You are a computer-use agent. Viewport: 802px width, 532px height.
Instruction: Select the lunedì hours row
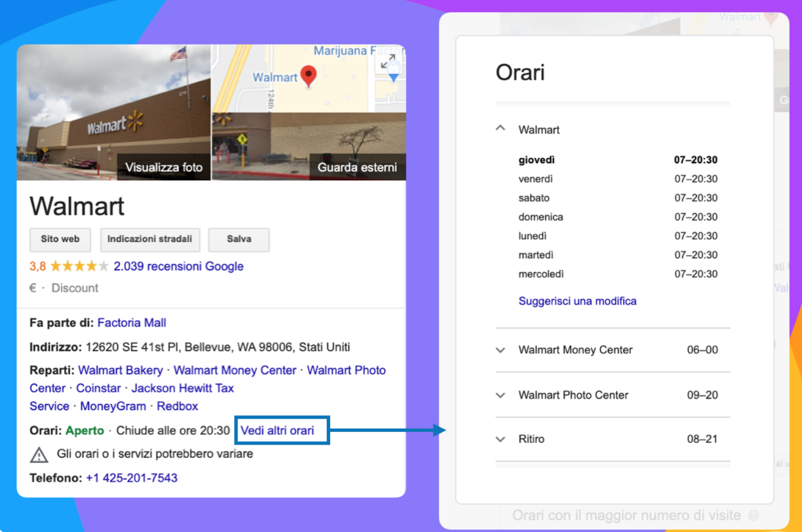tap(618, 236)
